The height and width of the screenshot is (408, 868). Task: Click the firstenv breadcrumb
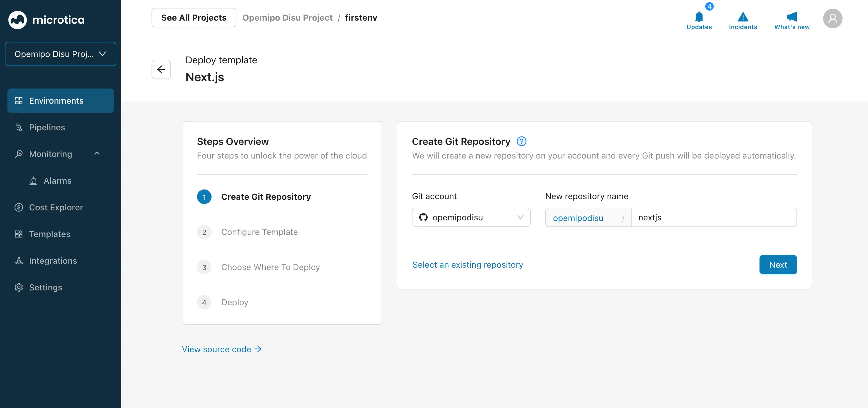(x=361, y=18)
